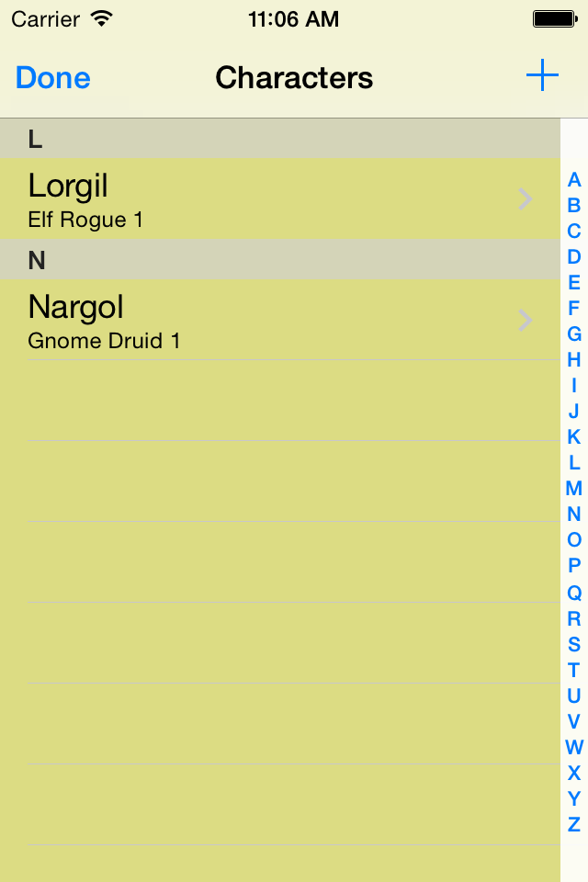
Task: Select letter Q in alphabet index
Action: 574,593
